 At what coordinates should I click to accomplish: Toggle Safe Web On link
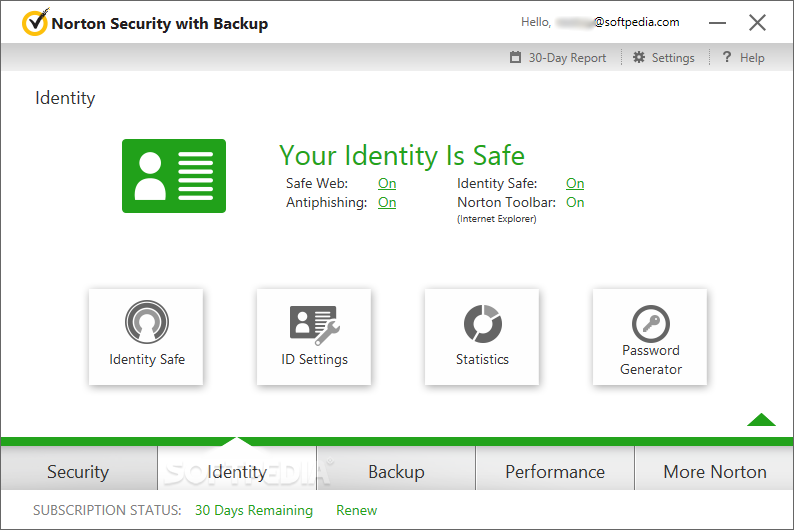click(x=387, y=183)
